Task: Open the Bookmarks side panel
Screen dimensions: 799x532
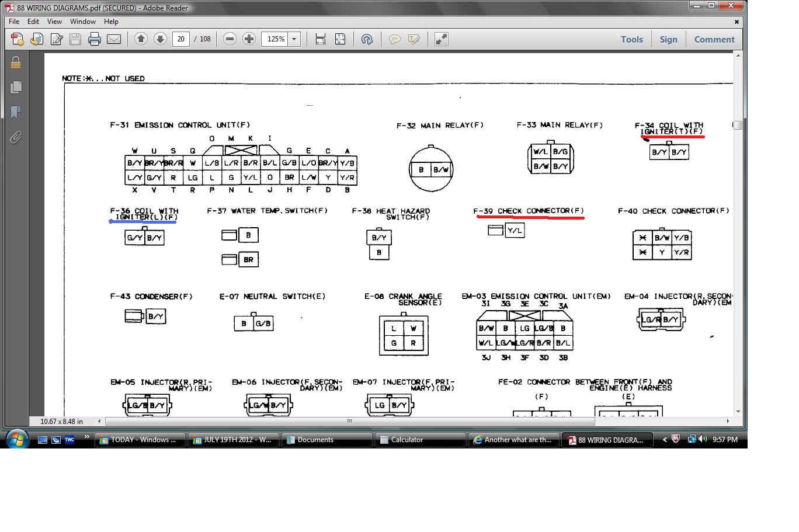Action: tap(16, 112)
